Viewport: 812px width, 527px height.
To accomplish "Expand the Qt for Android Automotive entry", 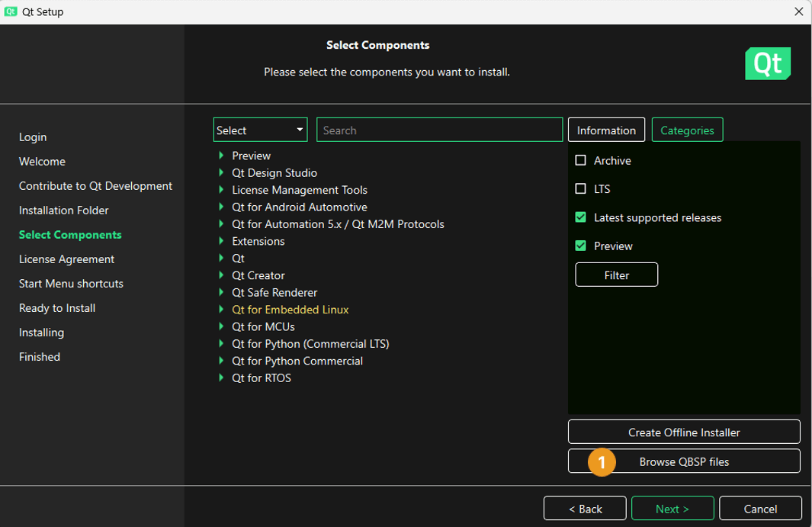I will pos(220,207).
